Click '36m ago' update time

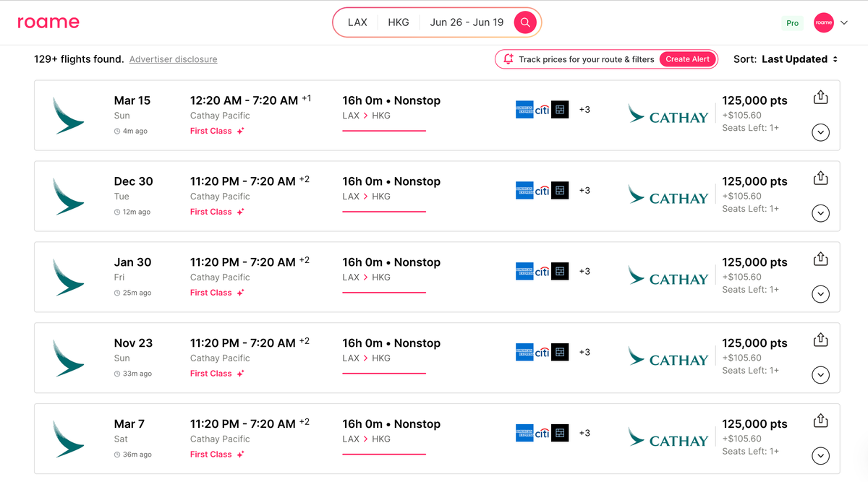pos(137,455)
